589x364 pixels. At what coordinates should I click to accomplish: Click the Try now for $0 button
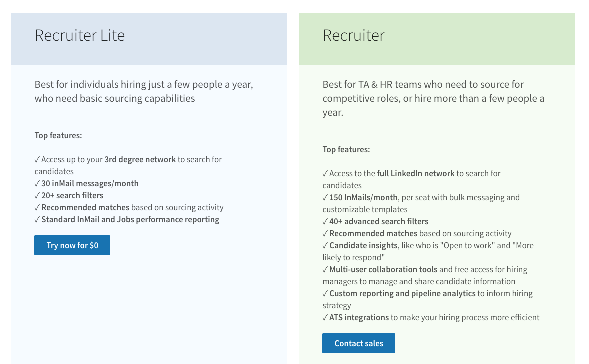[x=72, y=245]
